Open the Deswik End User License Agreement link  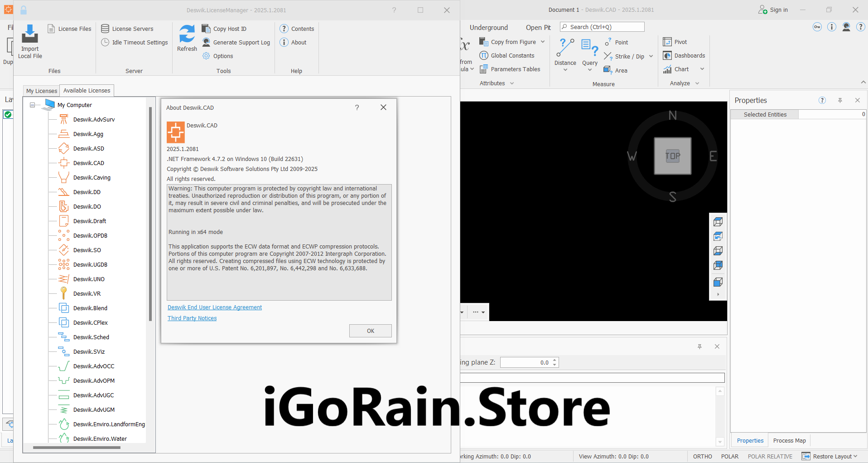point(215,307)
